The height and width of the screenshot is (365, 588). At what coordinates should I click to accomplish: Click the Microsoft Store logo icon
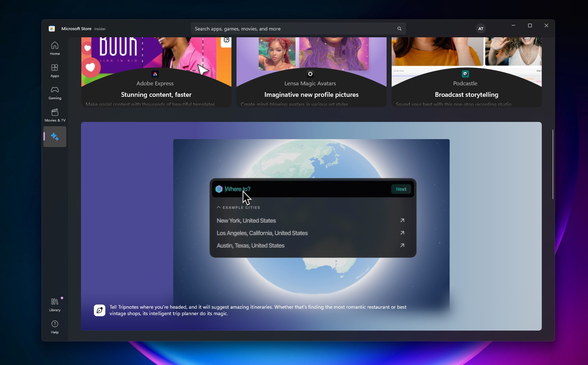pyautogui.click(x=52, y=29)
